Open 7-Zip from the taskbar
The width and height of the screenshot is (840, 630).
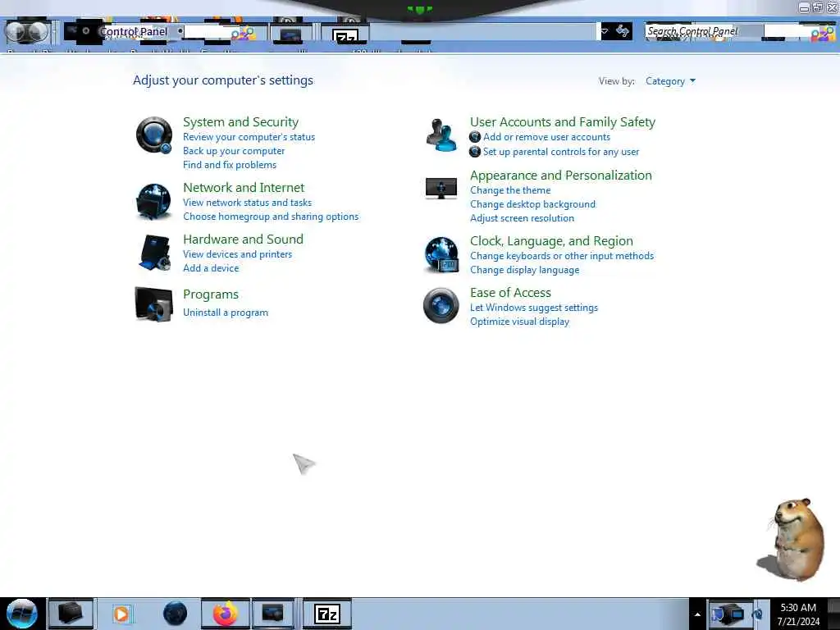click(327, 614)
